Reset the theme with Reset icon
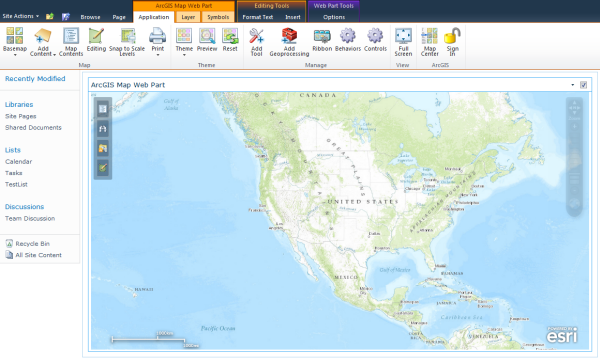Image resolution: width=600 pixels, height=363 pixels. [230, 39]
